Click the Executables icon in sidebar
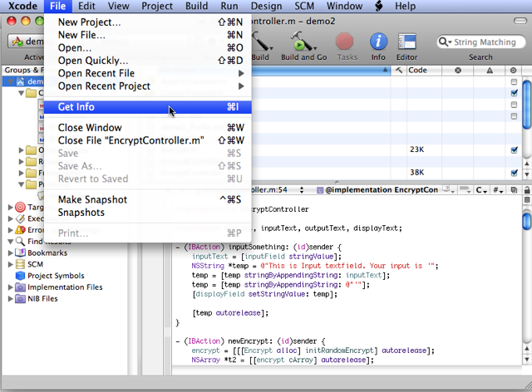The height and width of the screenshot is (392, 532). click(x=20, y=218)
